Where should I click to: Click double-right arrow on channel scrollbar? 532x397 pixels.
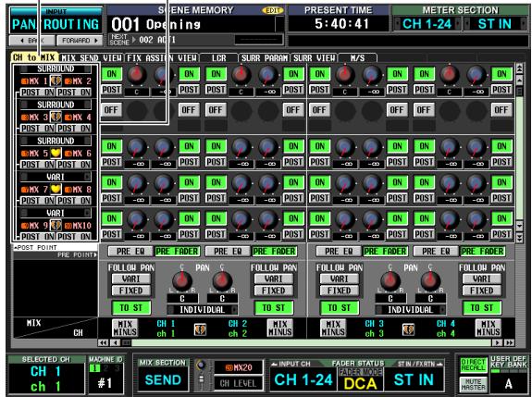point(509,342)
